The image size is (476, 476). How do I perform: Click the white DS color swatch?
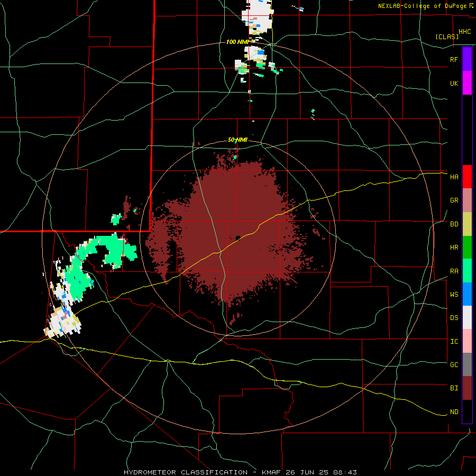point(467,317)
